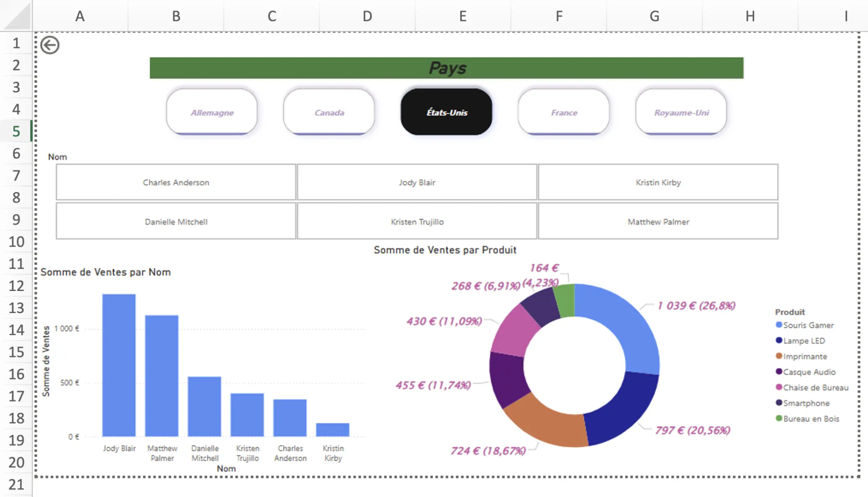Click the Casque Audio legend marker
The width and height of the screenshot is (868, 497).
779,372
